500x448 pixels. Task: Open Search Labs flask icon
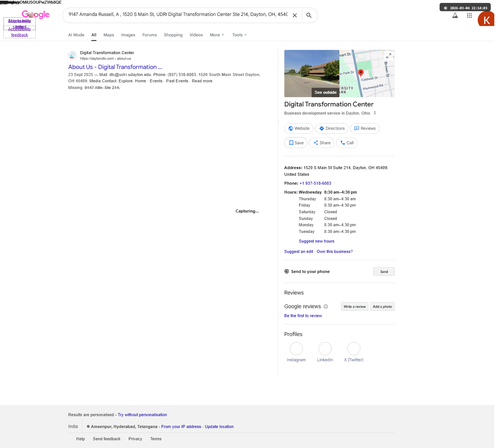[455, 16]
